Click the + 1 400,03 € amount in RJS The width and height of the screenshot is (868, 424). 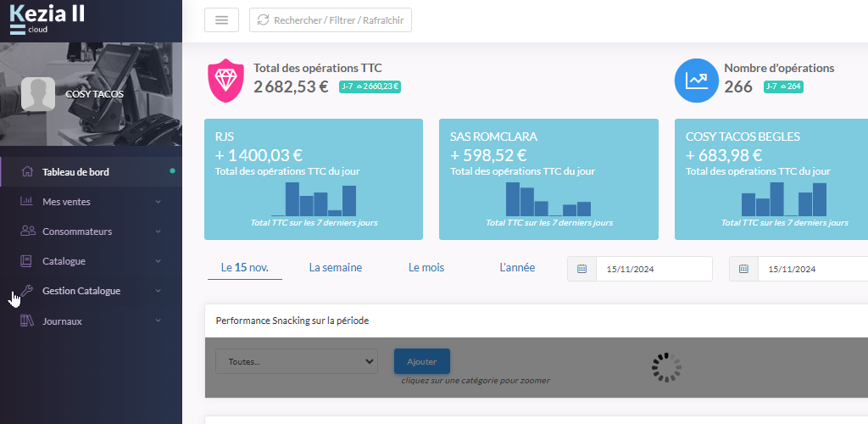pos(259,155)
